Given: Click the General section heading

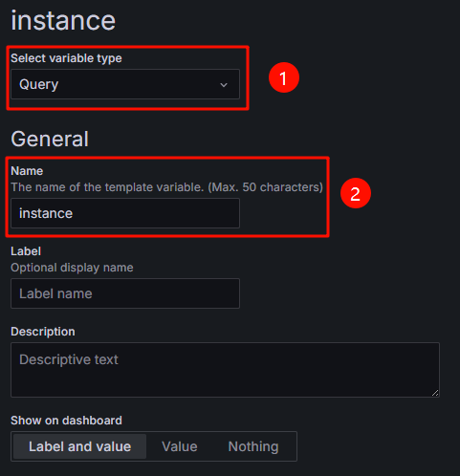Looking at the screenshot, I should 50,139.
